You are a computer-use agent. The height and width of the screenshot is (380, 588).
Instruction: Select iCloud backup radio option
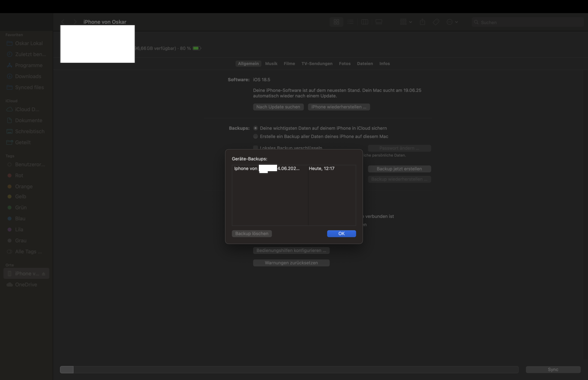coord(256,128)
